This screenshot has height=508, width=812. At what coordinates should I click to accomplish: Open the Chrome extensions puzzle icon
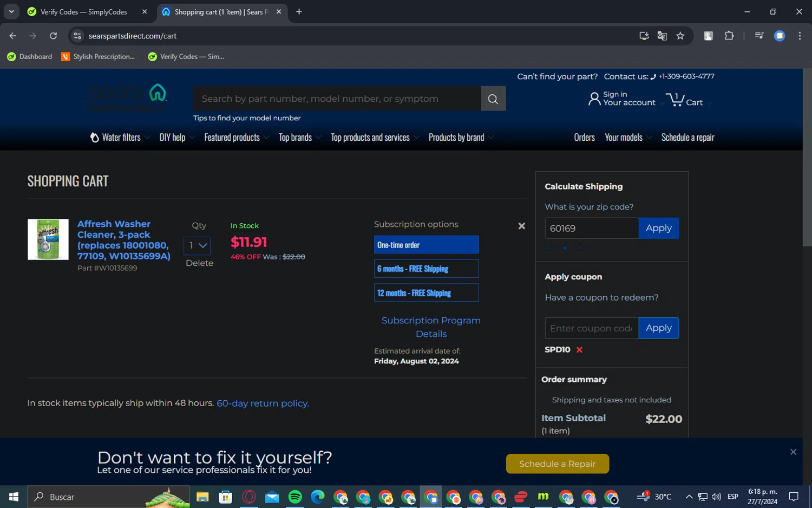point(729,36)
